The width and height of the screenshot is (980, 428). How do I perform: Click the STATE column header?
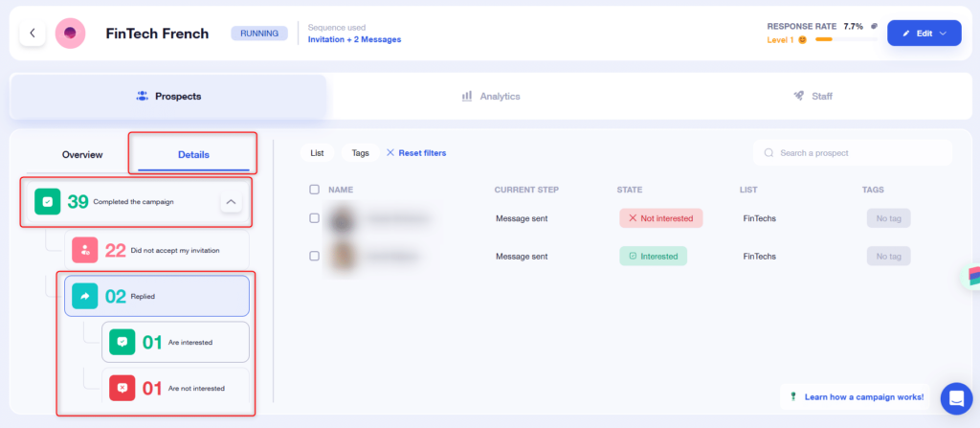[x=630, y=190]
